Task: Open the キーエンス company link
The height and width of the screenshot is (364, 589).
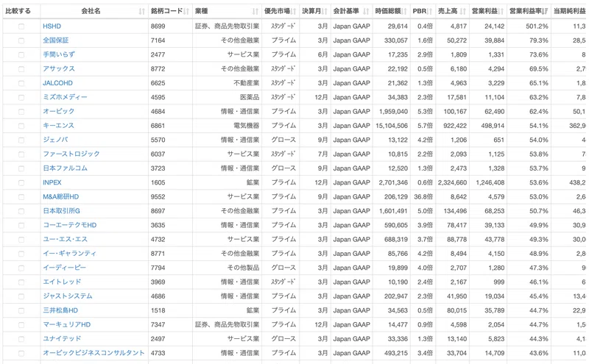Action: [59, 126]
